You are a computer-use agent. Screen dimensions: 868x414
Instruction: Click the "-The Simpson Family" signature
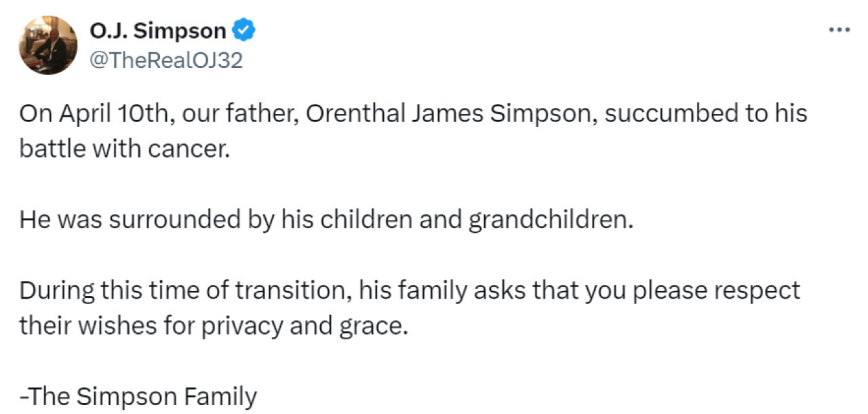pyautogui.click(x=138, y=396)
